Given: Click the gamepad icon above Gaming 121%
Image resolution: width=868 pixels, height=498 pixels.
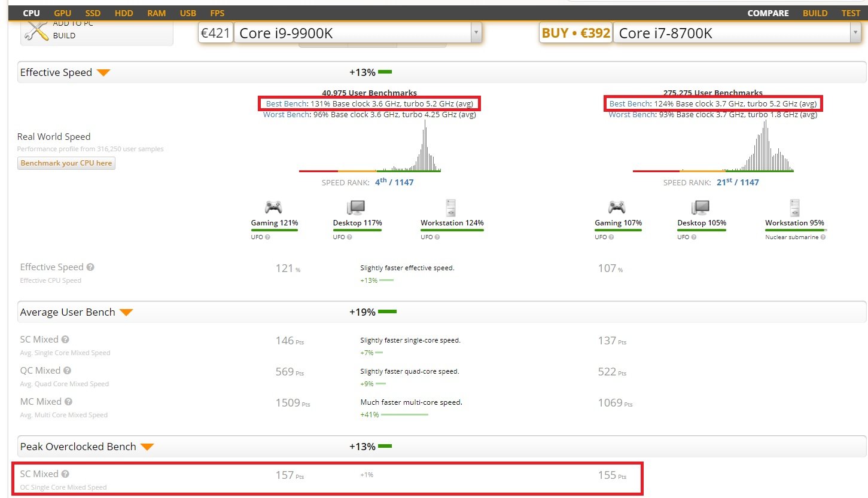Looking at the screenshot, I should click(x=274, y=207).
